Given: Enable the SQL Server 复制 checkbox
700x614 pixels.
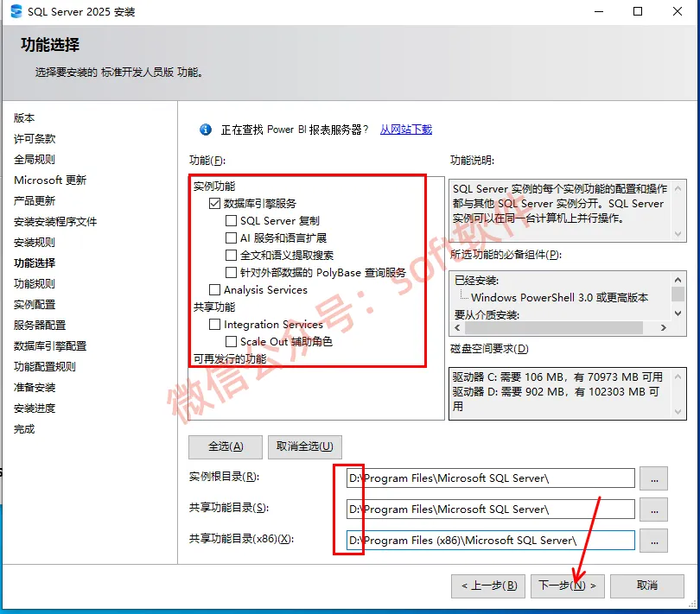Looking at the screenshot, I should tap(231, 221).
